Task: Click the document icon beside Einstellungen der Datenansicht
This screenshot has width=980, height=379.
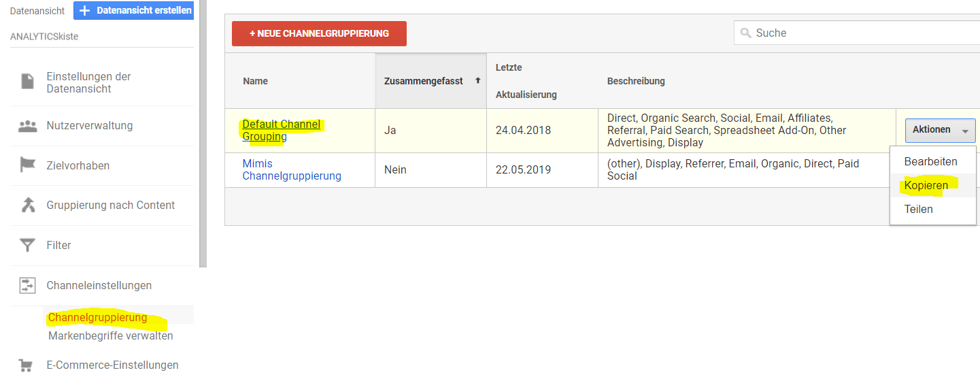Action: click(x=27, y=82)
